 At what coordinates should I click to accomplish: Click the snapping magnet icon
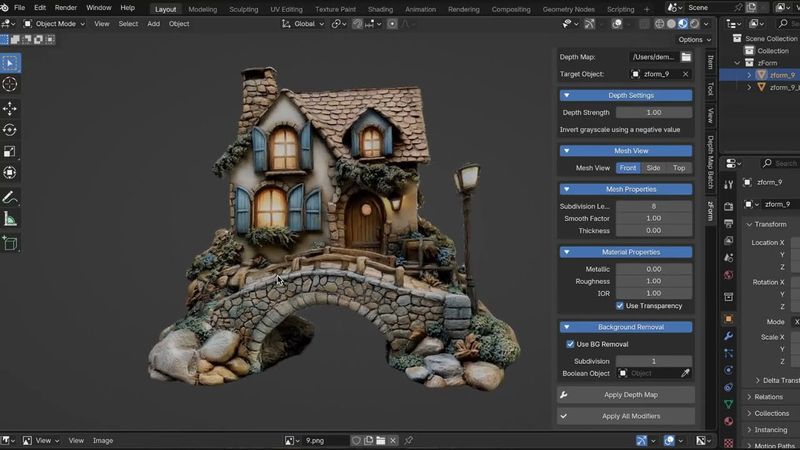[x=358, y=23]
